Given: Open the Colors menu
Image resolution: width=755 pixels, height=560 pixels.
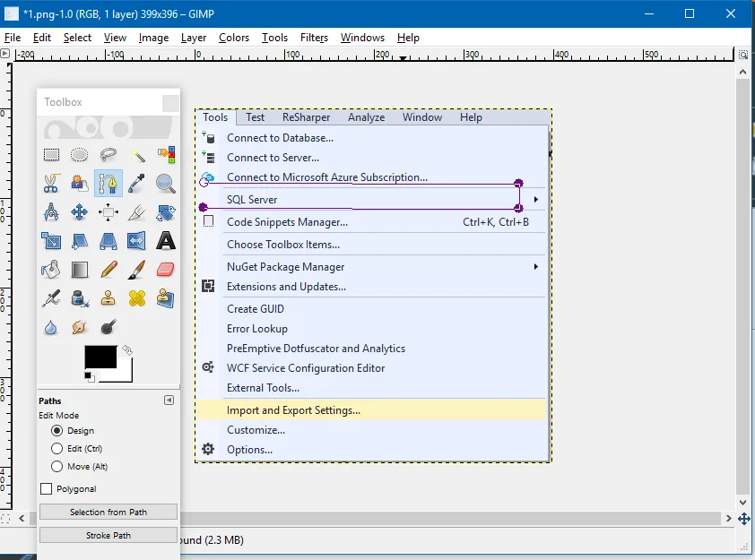Looking at the screenshot, I should click(x=234, y=38).
